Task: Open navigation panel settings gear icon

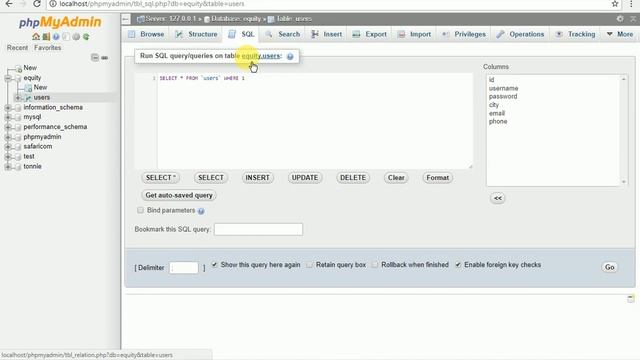Action: coord(76,37)
